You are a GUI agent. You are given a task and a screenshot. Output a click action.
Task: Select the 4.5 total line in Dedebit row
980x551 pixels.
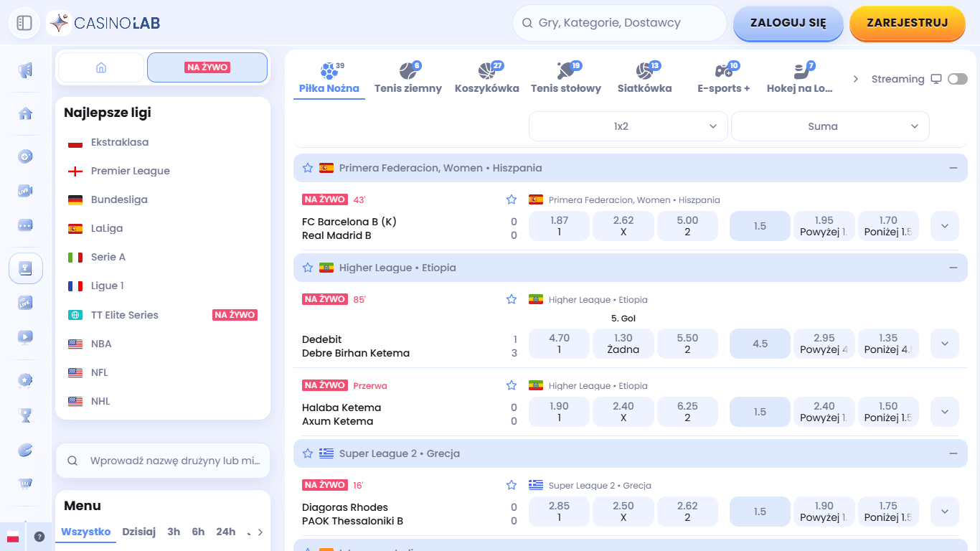click(760, 344)
